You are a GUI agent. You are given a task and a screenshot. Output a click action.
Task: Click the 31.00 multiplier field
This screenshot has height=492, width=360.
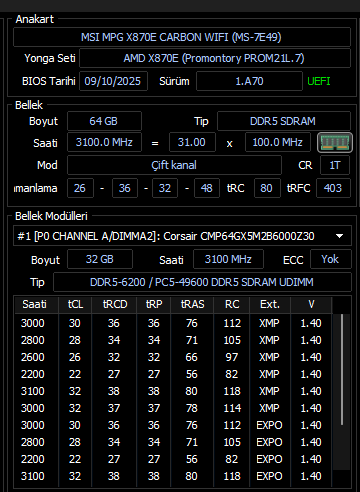(192, 142)
